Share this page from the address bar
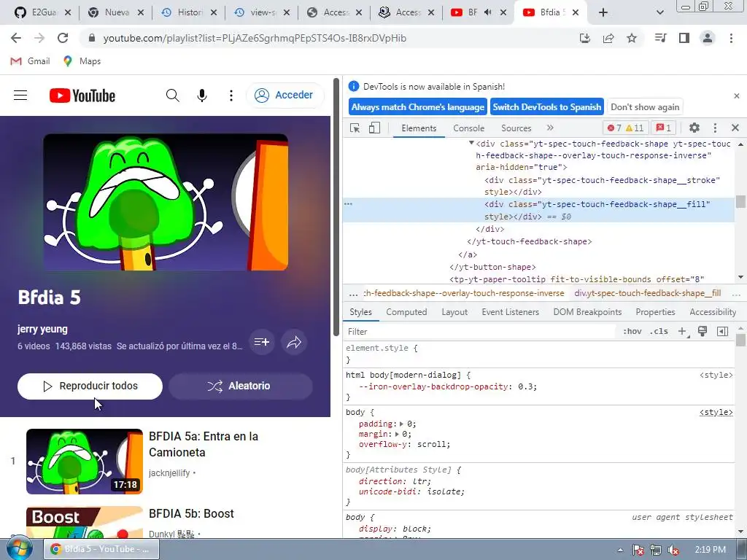This screenshot has width=747, height=560. [608, 38]
